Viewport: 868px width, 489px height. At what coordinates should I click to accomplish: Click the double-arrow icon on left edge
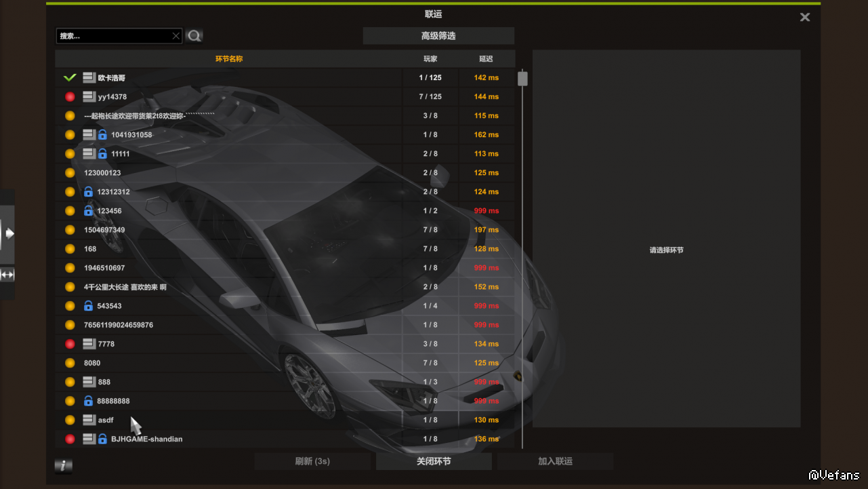7,275
